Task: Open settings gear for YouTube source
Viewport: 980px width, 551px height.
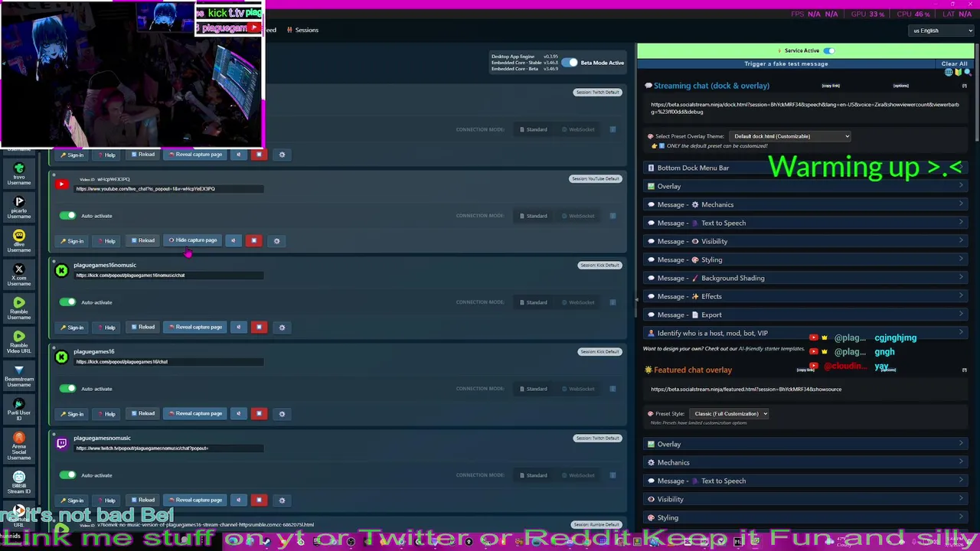Action: [x=276, y=241]
